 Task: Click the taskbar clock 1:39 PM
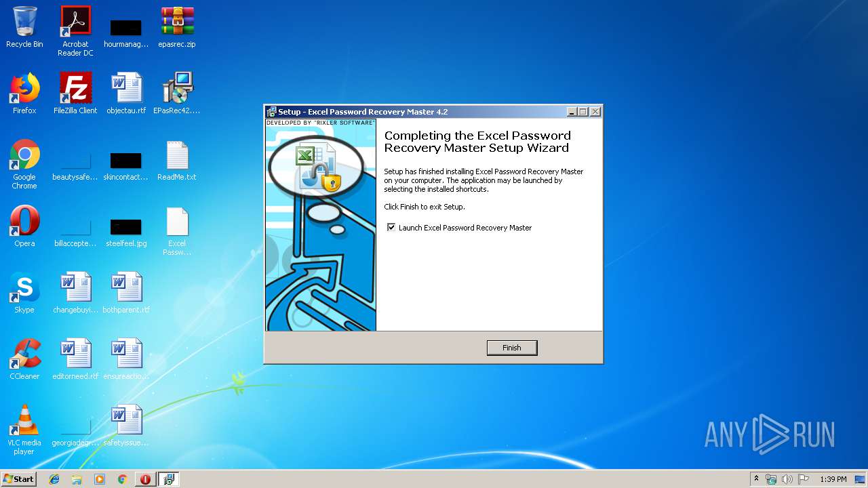coord(833,479)
